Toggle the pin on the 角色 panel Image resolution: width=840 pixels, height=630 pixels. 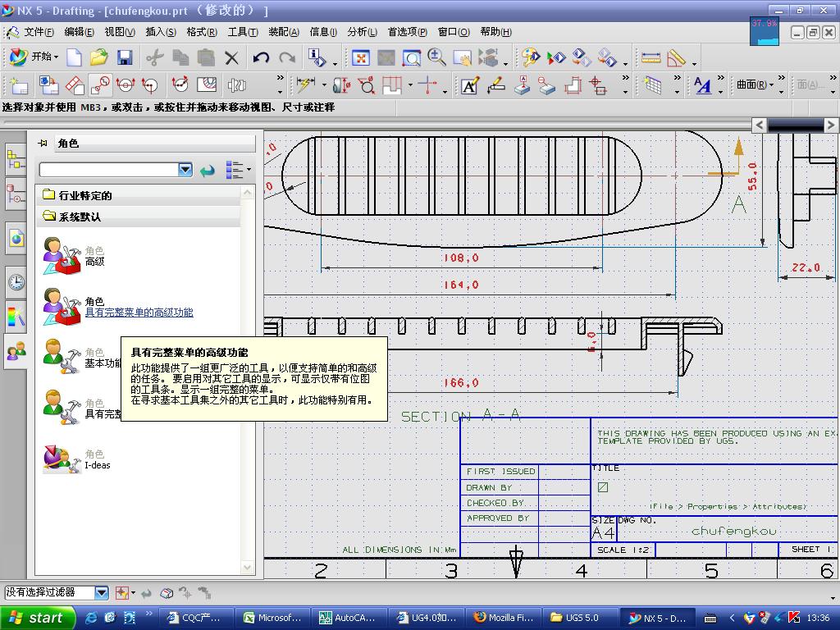[43, 143]
